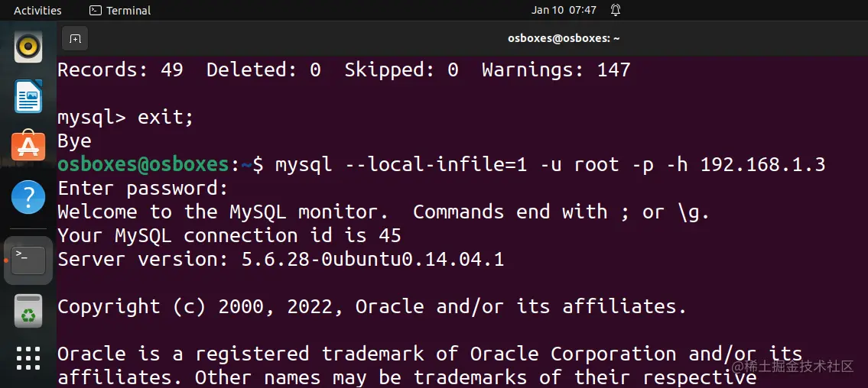Screen dimensions: 868x388
Task: Click the 'mysql> exit;' line
Action: tap(125, 118)
